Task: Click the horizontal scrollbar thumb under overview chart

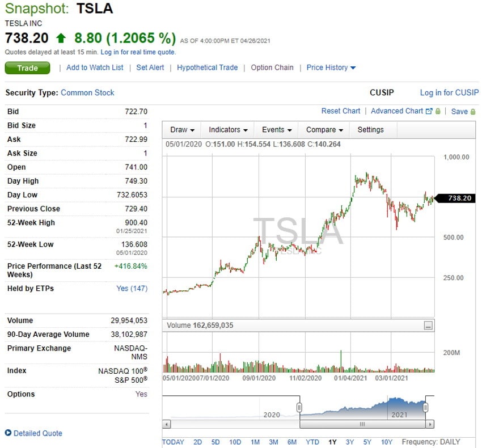Action: click(363, 424)
